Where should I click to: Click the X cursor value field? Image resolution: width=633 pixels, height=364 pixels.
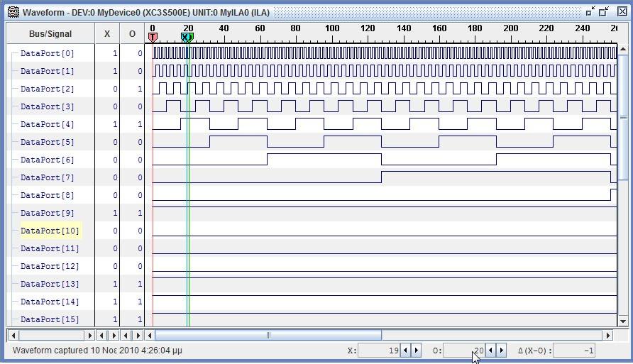coord(379,351)
